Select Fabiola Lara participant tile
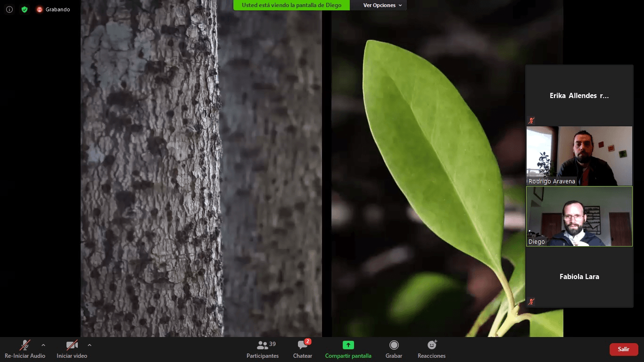 pyautogui.click(x=579, y=277)
